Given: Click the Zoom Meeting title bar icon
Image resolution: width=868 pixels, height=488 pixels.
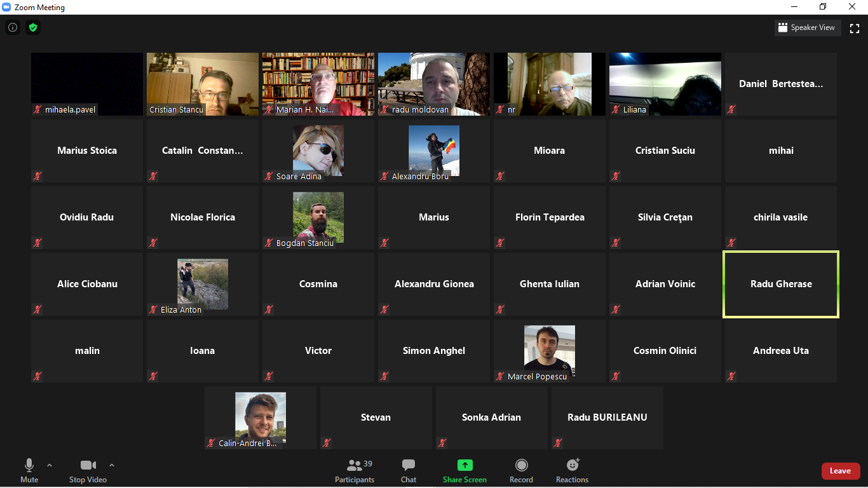Looking at the screenshot, I should [x=6, y=7].
